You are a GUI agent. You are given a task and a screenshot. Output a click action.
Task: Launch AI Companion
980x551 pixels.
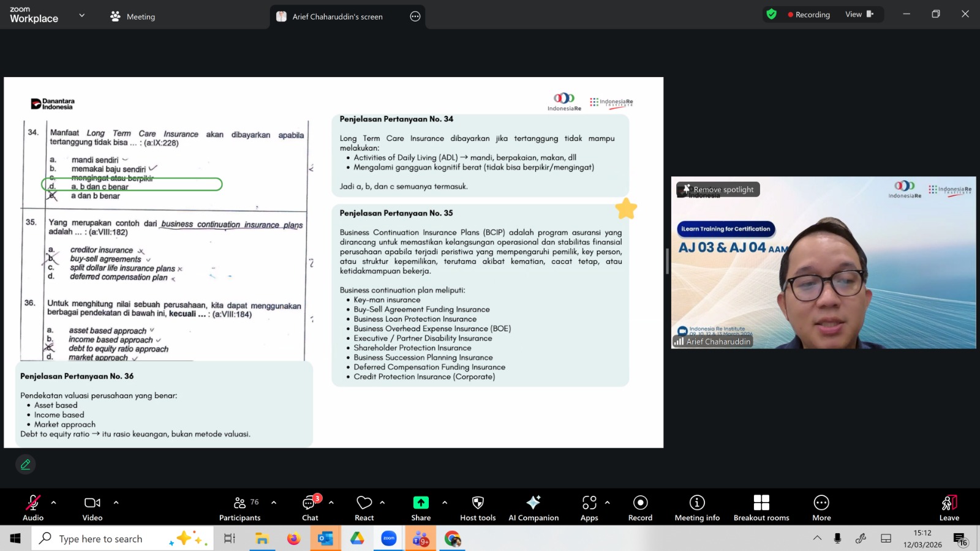click(x=533, y=508)
